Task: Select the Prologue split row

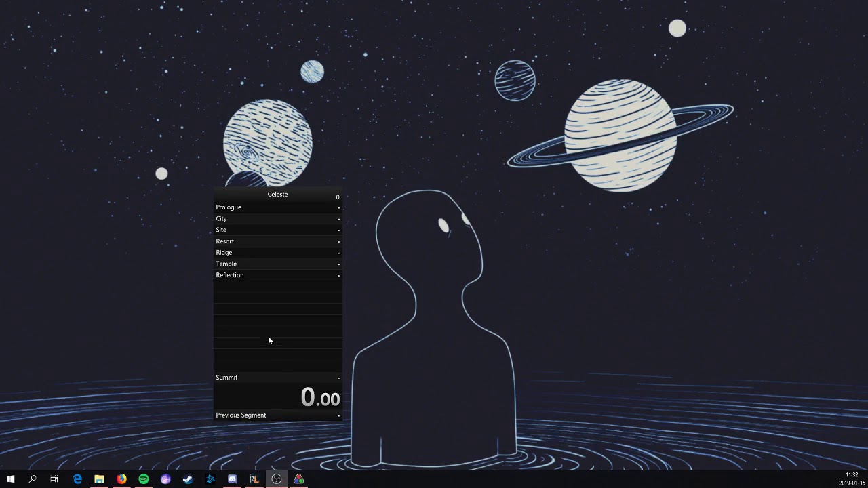Action: click(278, 207)
